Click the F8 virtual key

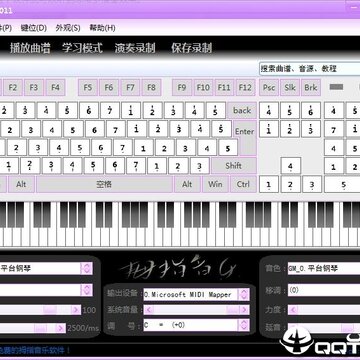(151, 88)
